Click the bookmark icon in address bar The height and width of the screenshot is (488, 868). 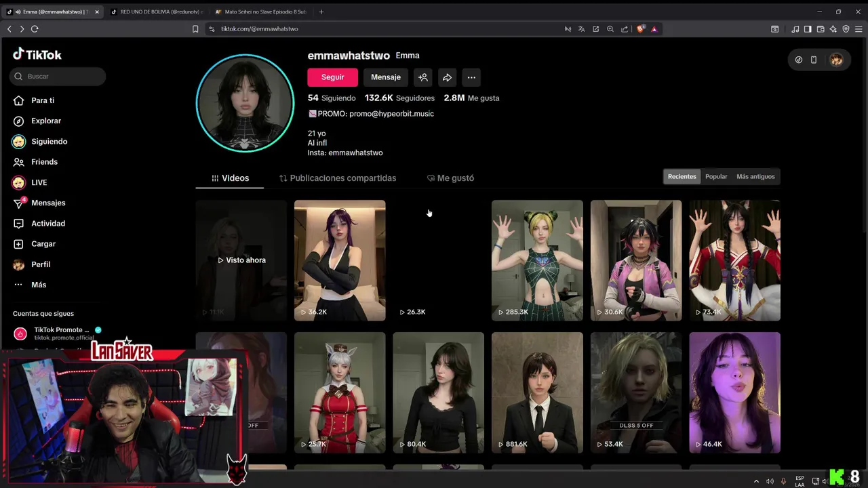pyautogui.click(x=195, y=29)
